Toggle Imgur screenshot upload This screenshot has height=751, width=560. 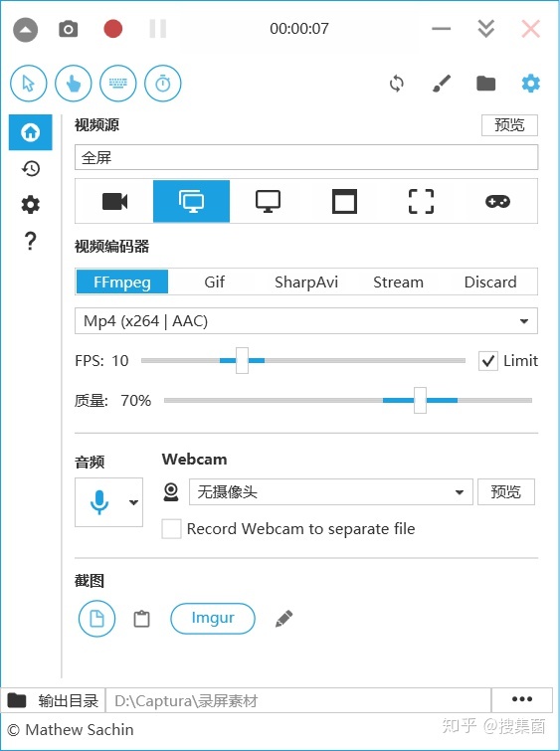pos(213,619)
